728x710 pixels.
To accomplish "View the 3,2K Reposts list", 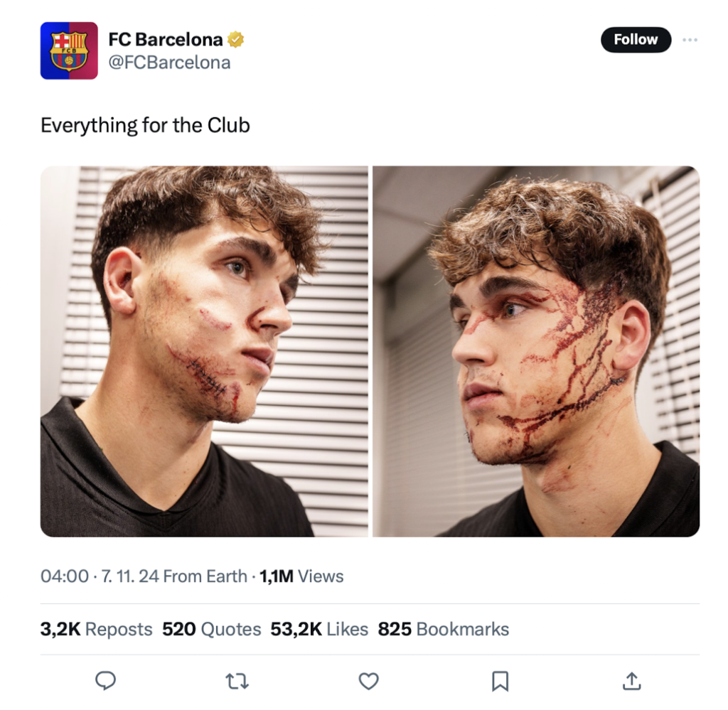I will 96,629.
